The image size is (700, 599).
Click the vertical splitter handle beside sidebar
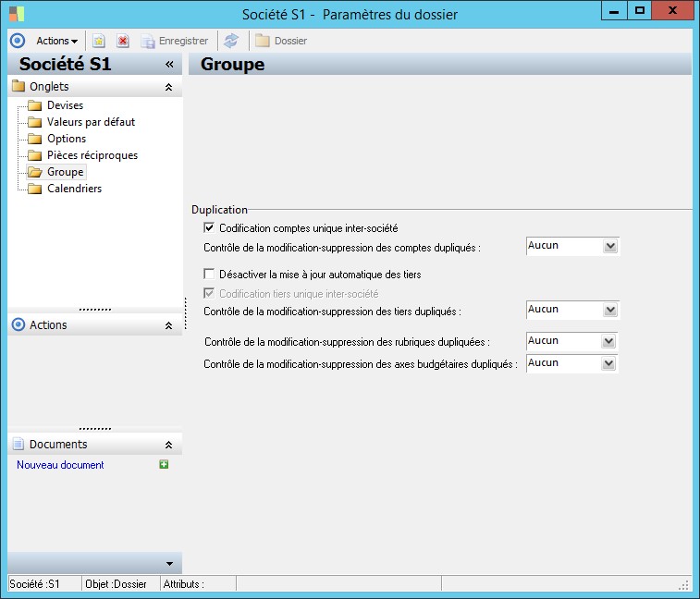pyautogui.click(x=185, y=313)
